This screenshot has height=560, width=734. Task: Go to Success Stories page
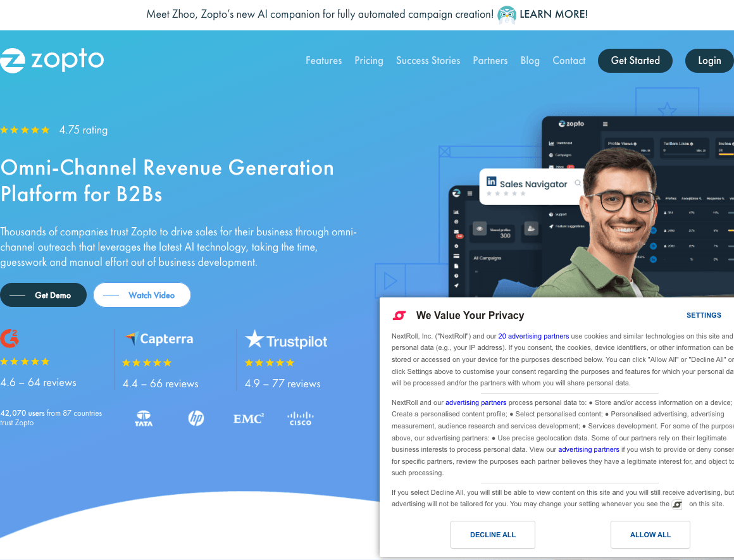click(428, 60)
